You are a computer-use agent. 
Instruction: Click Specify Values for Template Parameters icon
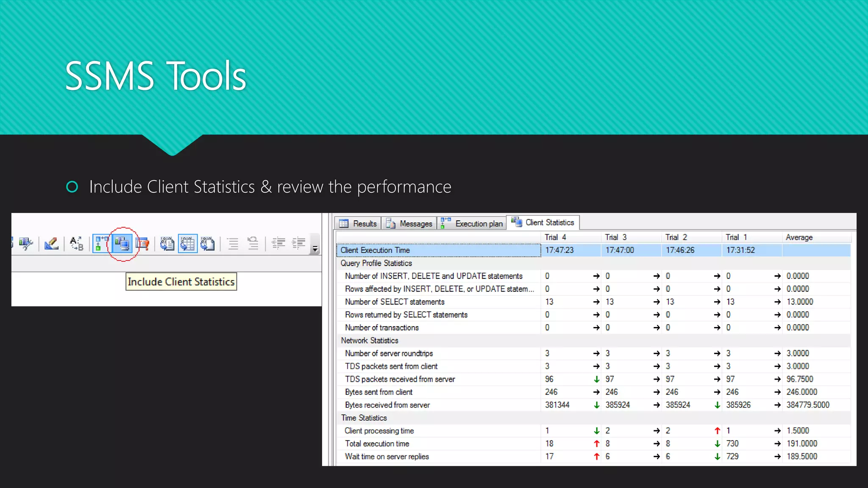click(77, 244)
